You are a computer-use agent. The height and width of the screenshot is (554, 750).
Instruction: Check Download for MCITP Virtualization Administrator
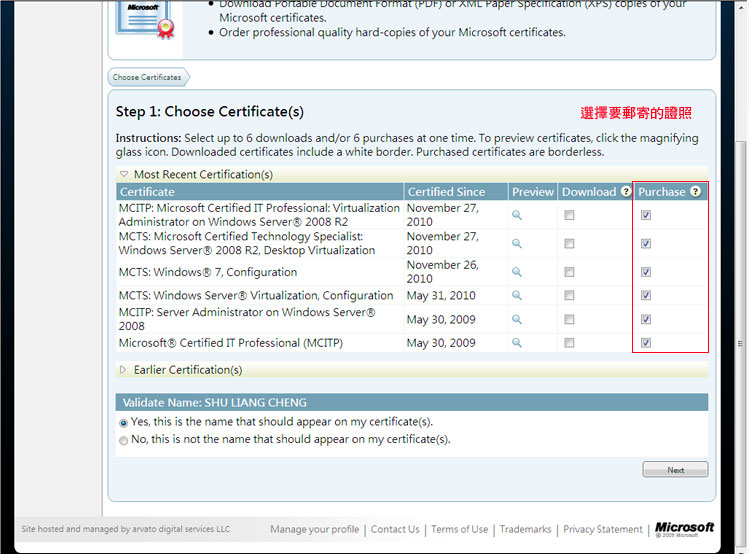point(569,215)
